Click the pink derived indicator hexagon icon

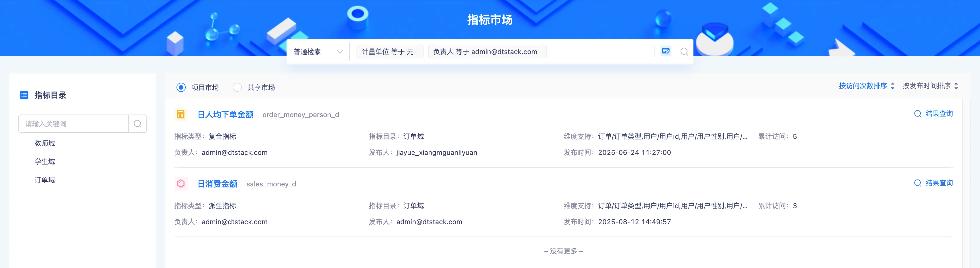[181, 184]
